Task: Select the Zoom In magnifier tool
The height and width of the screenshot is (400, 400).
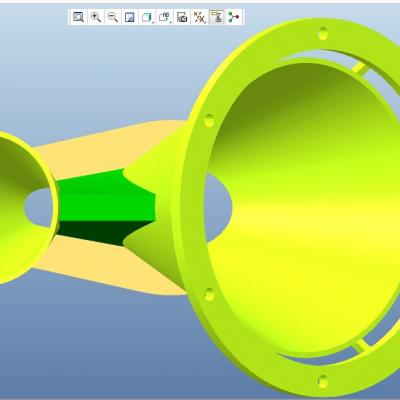Action: point(96,17)
